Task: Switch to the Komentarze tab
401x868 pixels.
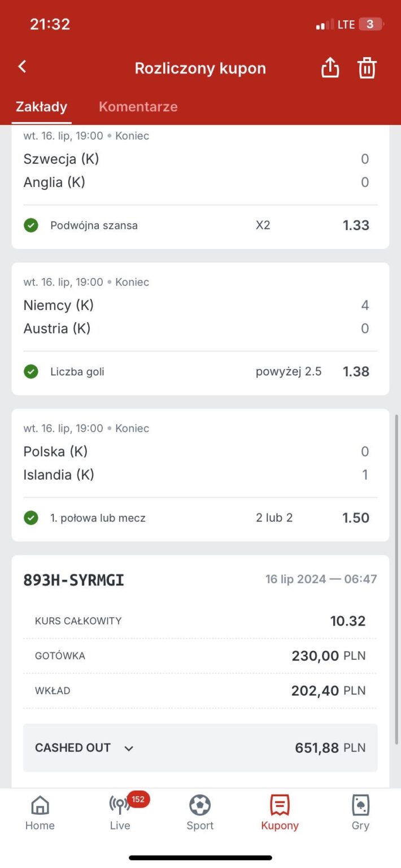Action: tap(138, 107)
